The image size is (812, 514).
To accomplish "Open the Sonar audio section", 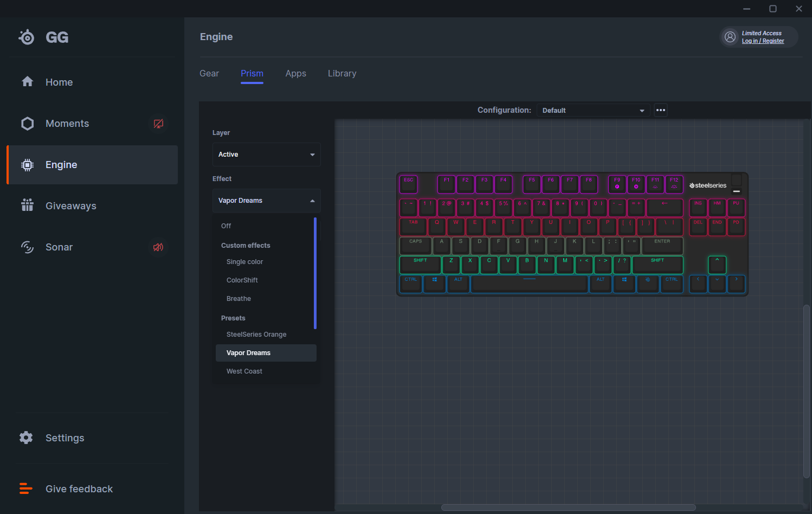I will coord(59,247).
